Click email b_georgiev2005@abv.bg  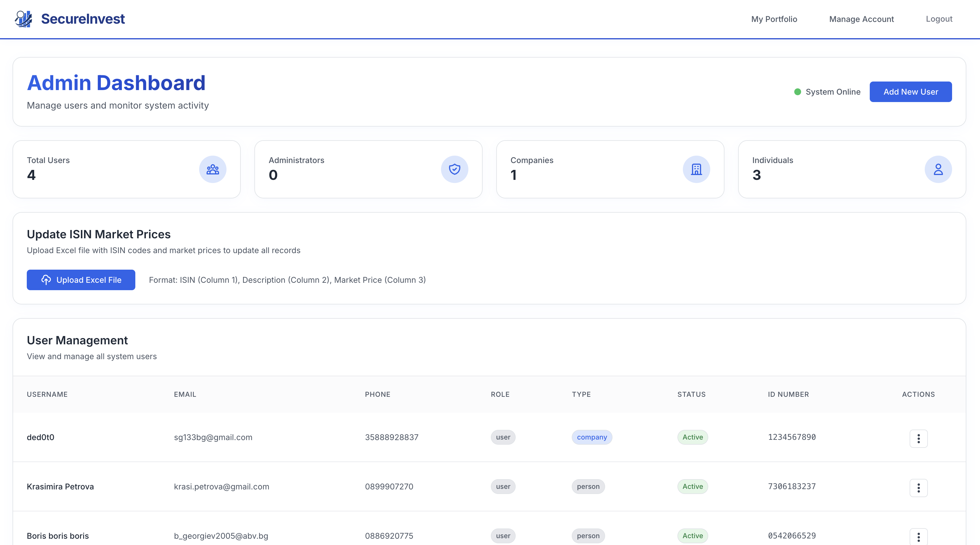[x=221, y=536]
